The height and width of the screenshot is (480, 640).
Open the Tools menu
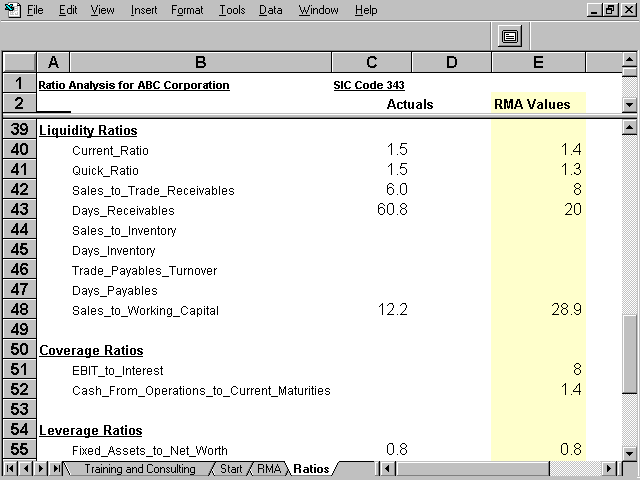click(x=232, y=10)
